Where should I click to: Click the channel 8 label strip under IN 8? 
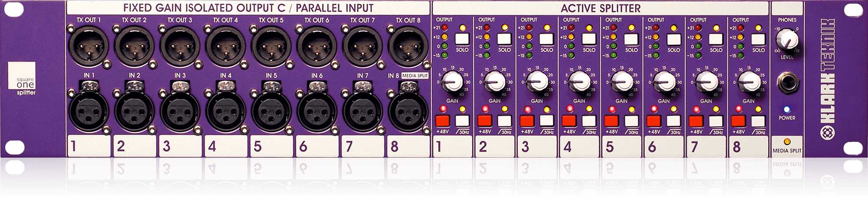pos(407,146)
